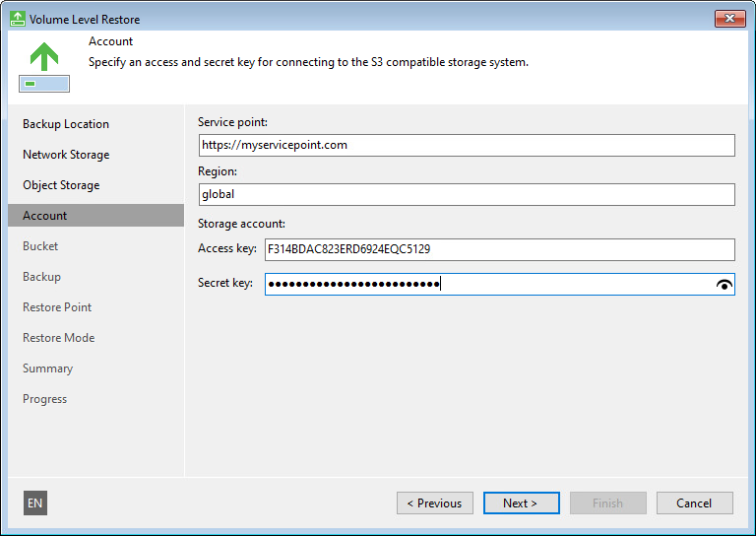
Task: Focus the Region text field
Action: coord(467,194)
